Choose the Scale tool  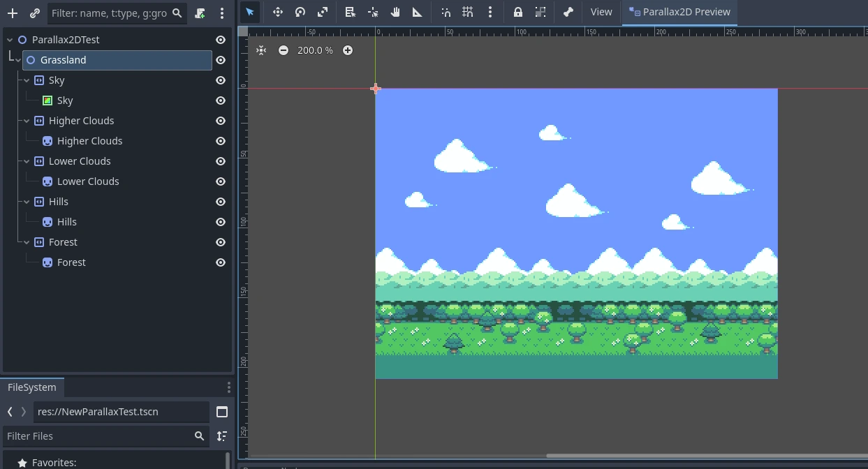point(323,12)
